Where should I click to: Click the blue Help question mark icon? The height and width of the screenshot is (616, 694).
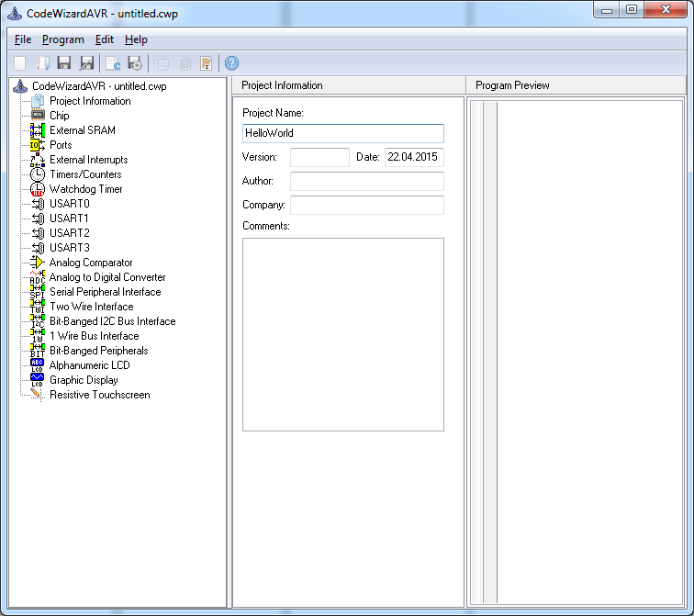[231, 63]
